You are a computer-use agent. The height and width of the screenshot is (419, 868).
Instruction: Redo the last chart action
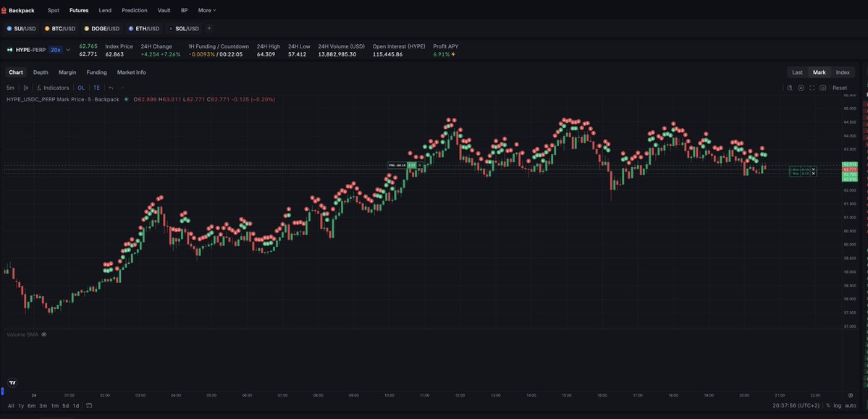click(122, 88)
